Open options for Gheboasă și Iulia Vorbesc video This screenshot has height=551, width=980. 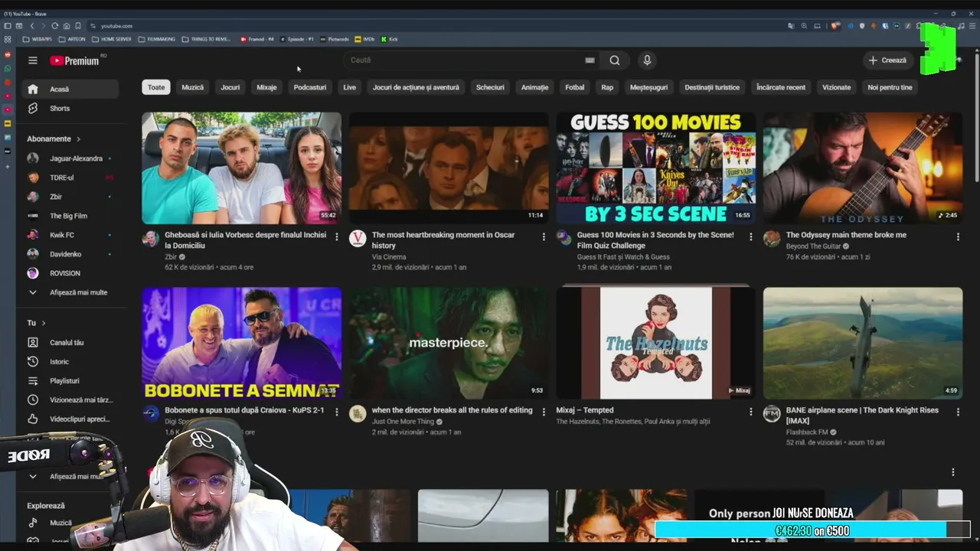pos(336,237)
